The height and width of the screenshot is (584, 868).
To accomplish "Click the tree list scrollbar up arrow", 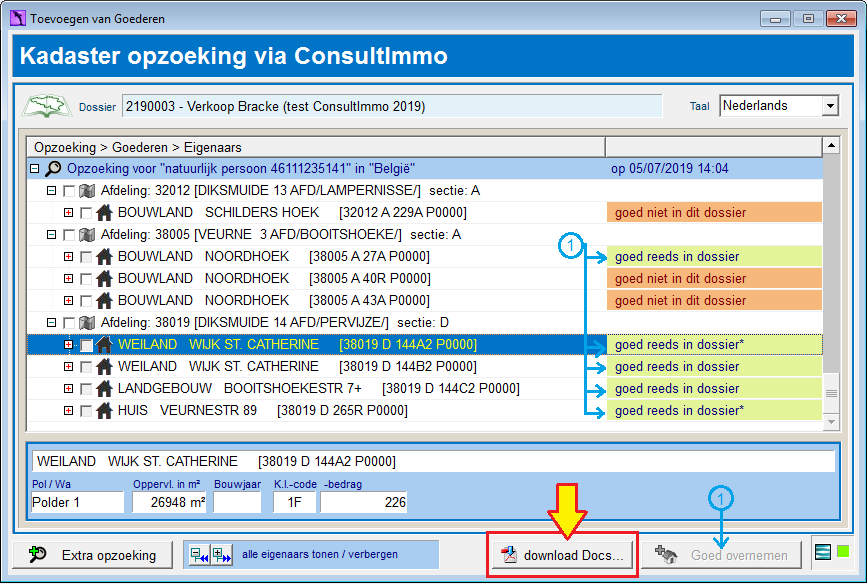I will tap(831, 146).
